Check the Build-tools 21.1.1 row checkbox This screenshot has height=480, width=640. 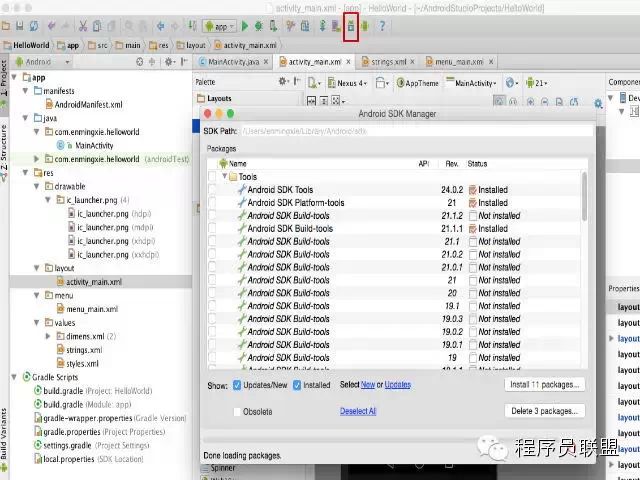coord(212,229)
